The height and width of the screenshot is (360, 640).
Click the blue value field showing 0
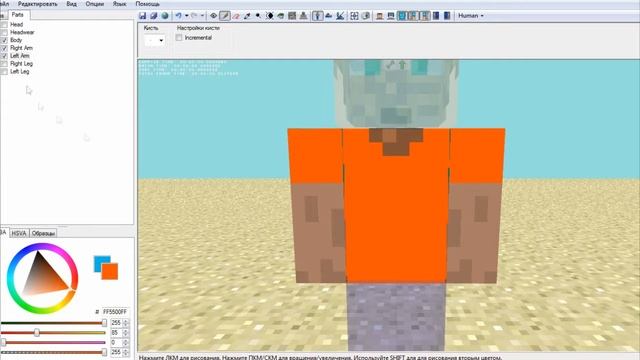coord(116,342)
